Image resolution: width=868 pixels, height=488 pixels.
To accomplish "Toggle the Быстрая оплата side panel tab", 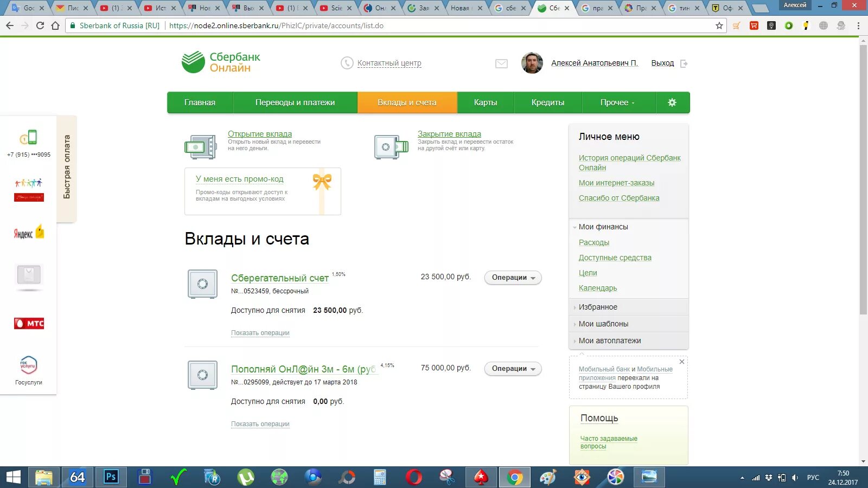I will (x=67, y=168).
